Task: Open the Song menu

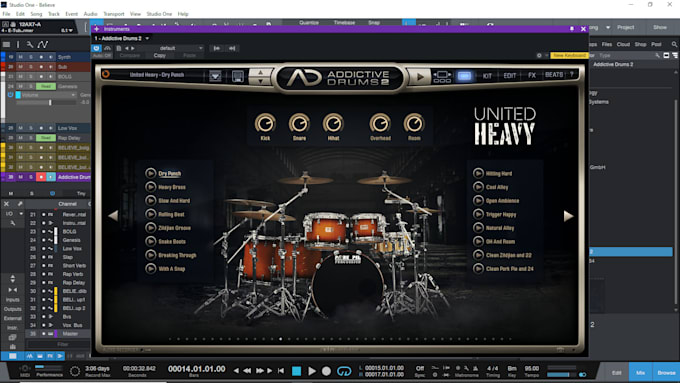Action: coord(36,14)
